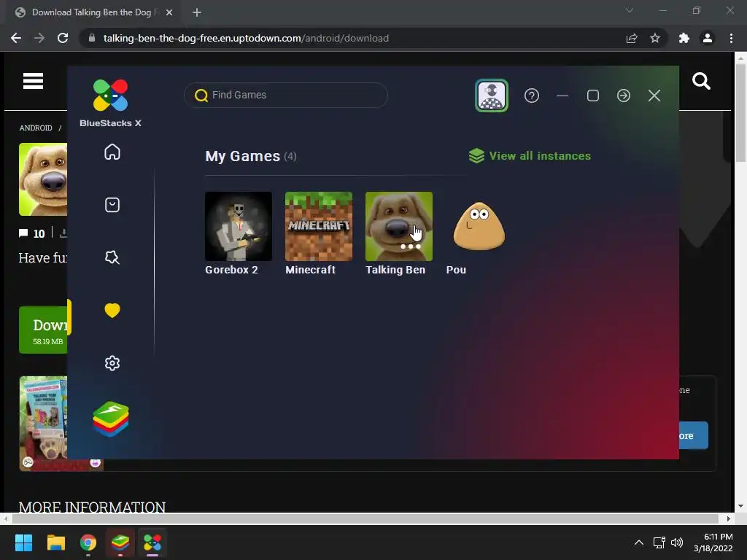Open the BlueStacks X Home sidebar icon

point(112,152)
